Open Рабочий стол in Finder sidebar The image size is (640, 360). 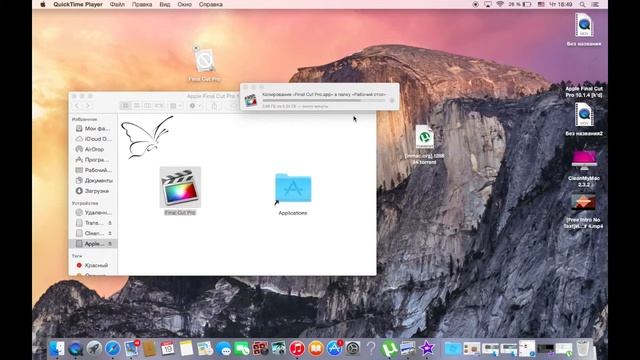click(x=93, y=170)
